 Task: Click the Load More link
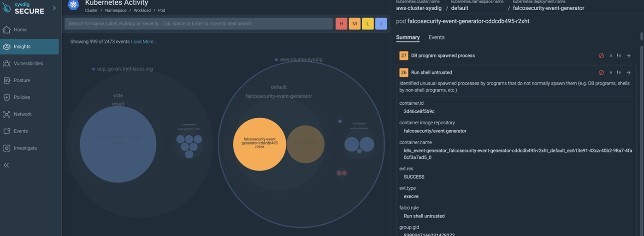144,42
